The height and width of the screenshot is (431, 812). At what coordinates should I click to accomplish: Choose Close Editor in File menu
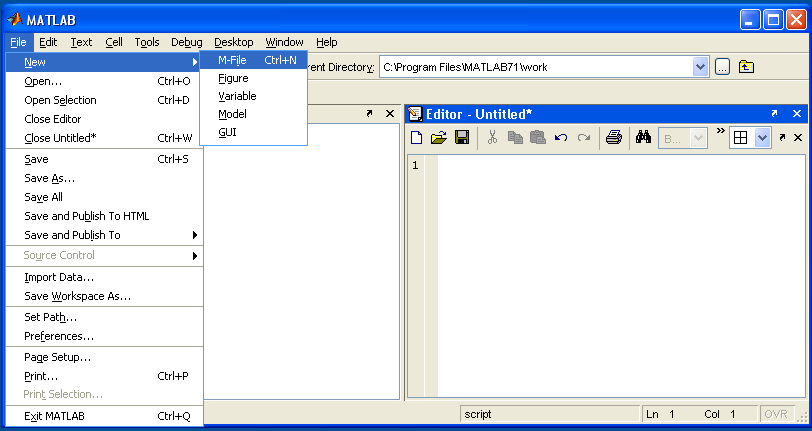click(104, 119)
